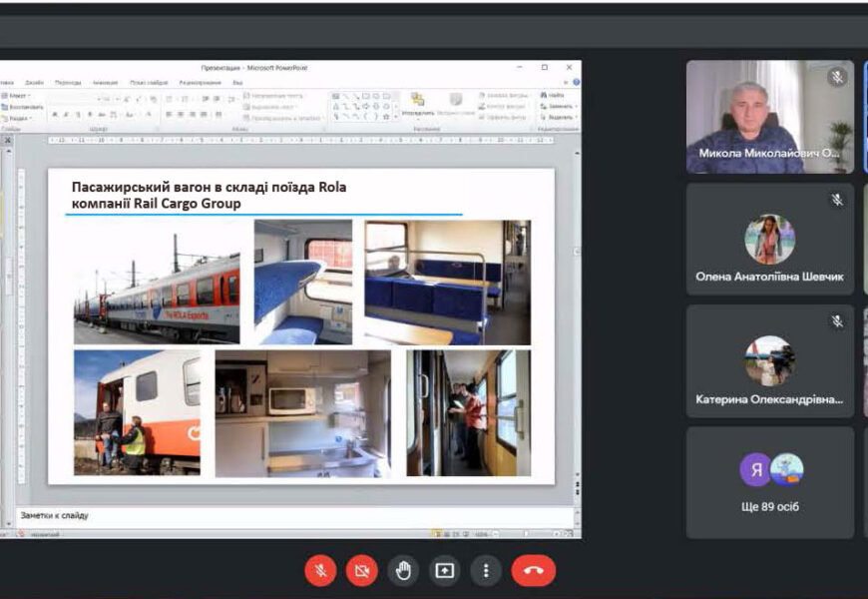
Task: Switch to the Переходы ribbon tab
Action: click(x=68, y=83)
